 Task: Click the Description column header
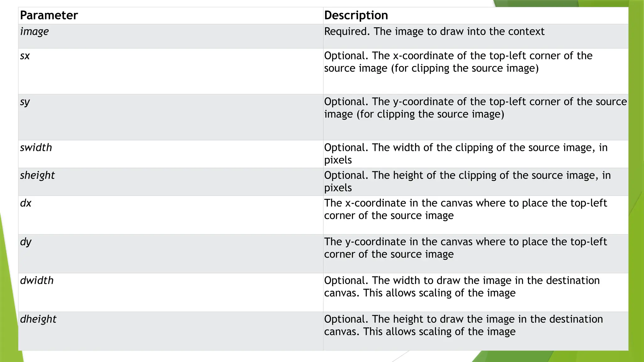pyautogui.click(x=356, y=15)
